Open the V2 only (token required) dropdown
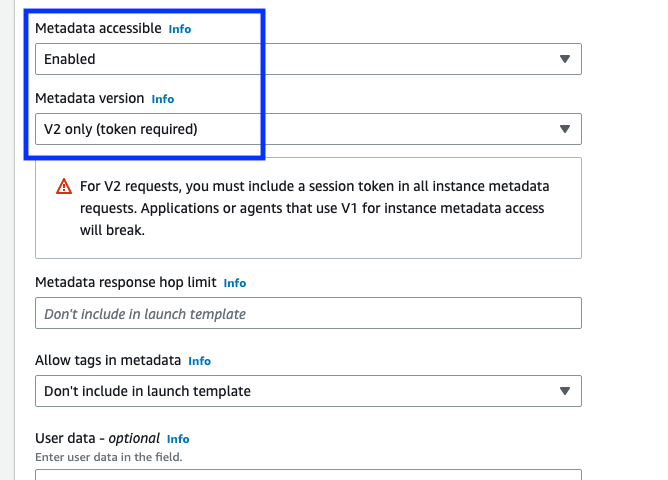Screen dimensions: 668x480 pyautogui.click(x=308, y=129)
